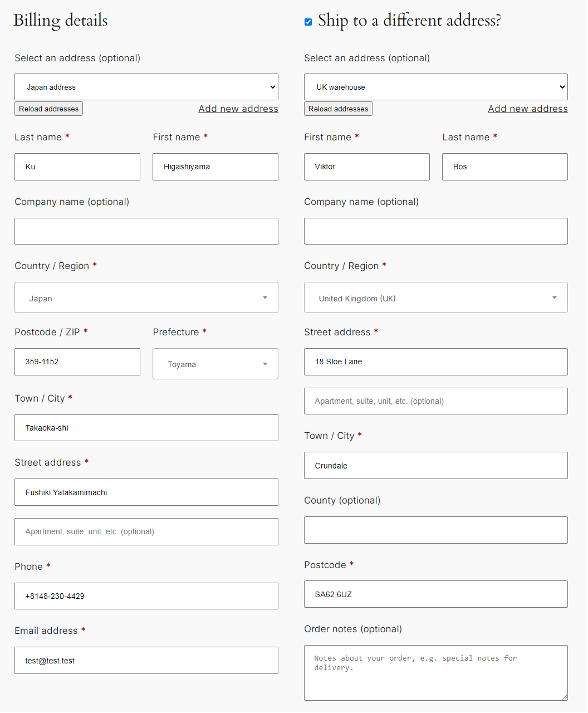Click the Postcode / ZIP field showing 359-1152
Screen dimensions: 588x713
pyautogui.click(x=77, y=362)
